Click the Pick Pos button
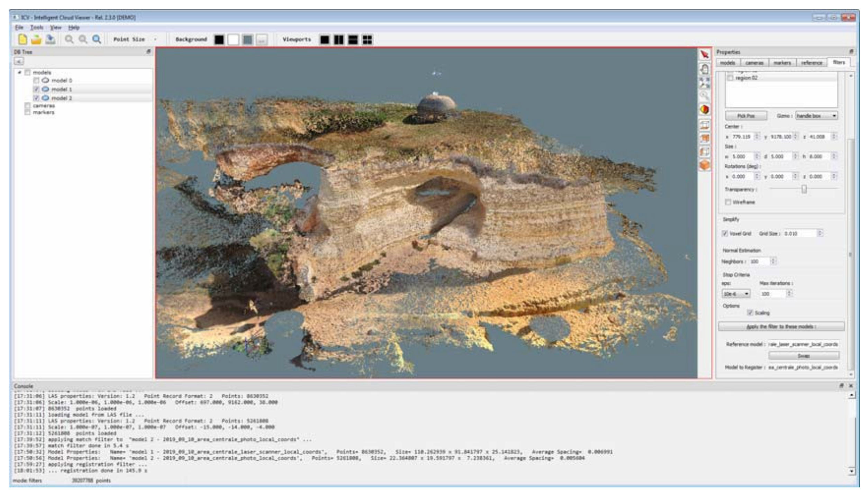This screenshot has width=868, height=494. point(746,116)
